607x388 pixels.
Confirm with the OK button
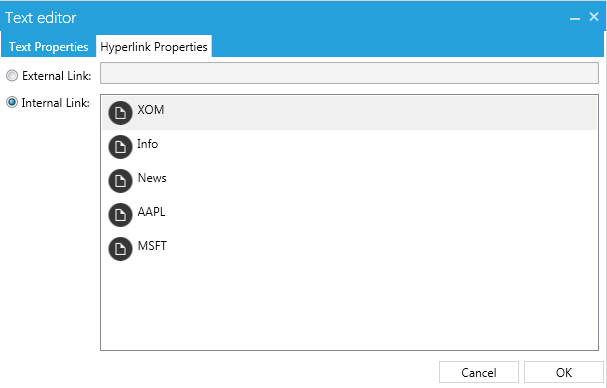pyautogui.click(x=564, y=372)
